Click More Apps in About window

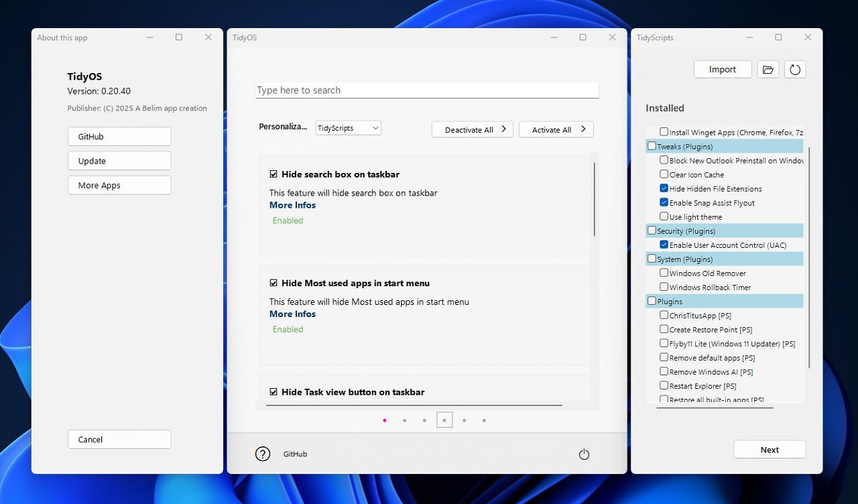119,186
